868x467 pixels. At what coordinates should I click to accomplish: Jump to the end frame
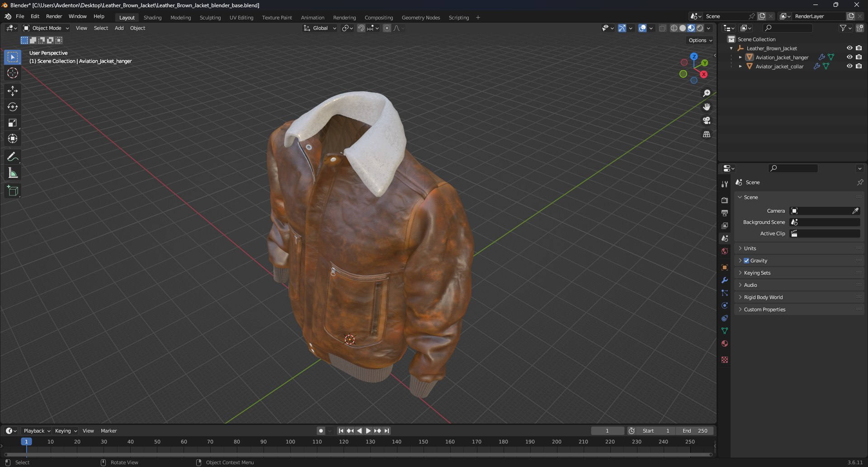tap(387, 431)
